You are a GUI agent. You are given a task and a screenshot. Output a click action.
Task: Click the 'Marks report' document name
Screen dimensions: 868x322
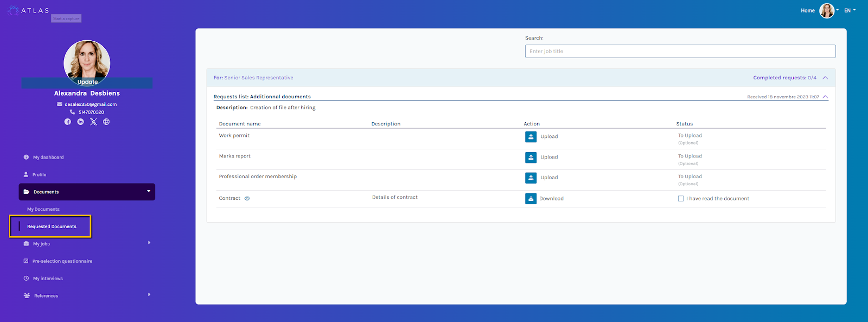click(235, 156)
